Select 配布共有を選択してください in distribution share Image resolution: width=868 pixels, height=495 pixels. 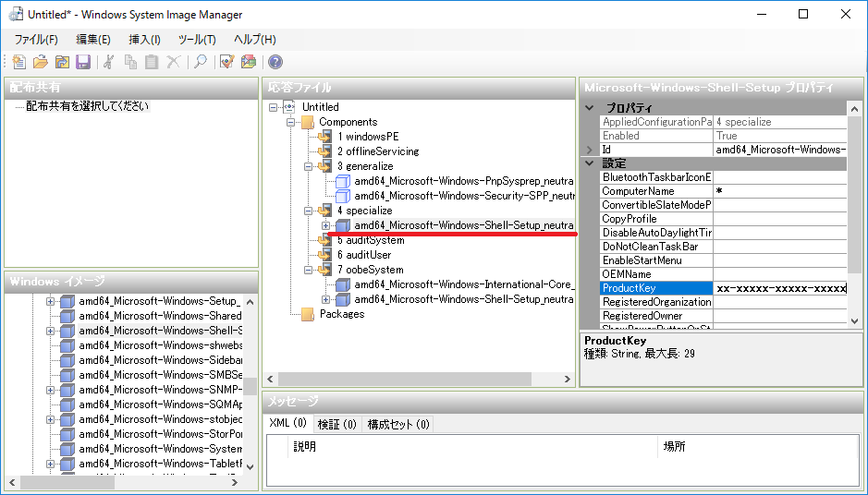click(88, 106)
